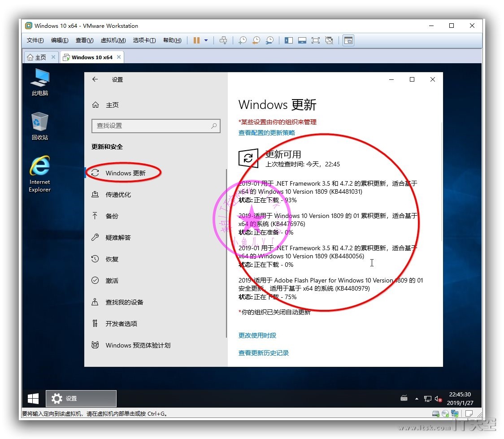Click the network tray icon
Image resolution: width=504 pixels, height=439 pixels.
tap(427, 399)
